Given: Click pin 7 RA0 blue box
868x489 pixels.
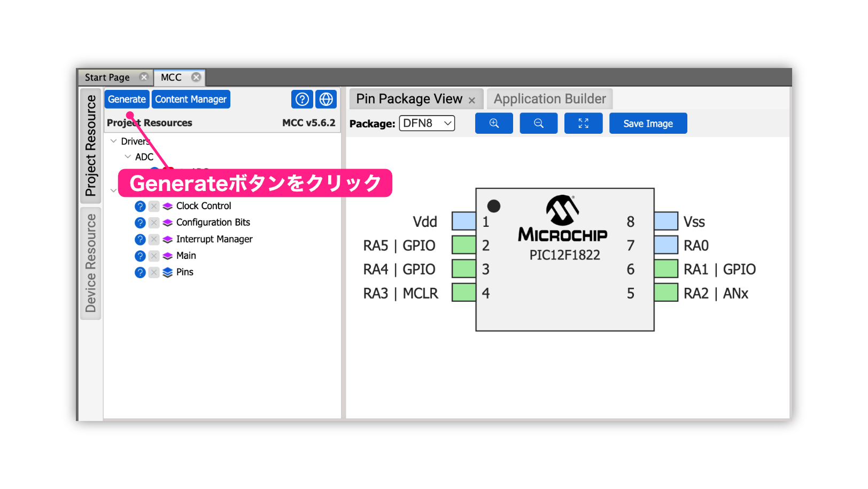Looking at the screenshot, I should pyautogui.click(x=666, y=245).
